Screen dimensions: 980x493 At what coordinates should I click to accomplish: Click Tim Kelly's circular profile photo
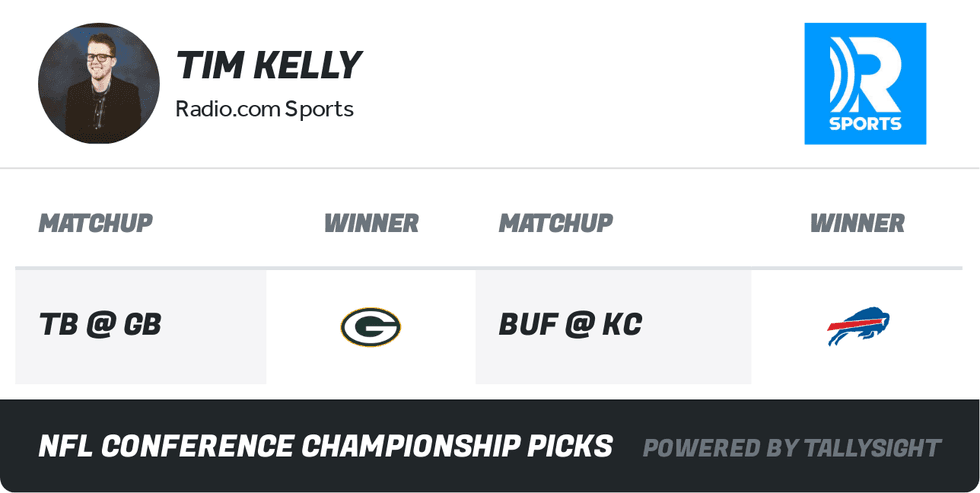click(98, 83)
